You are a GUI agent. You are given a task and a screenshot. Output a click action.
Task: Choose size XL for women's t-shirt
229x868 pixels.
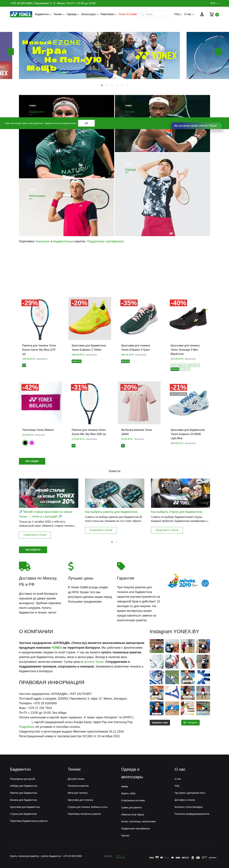[x=123, y=445]
